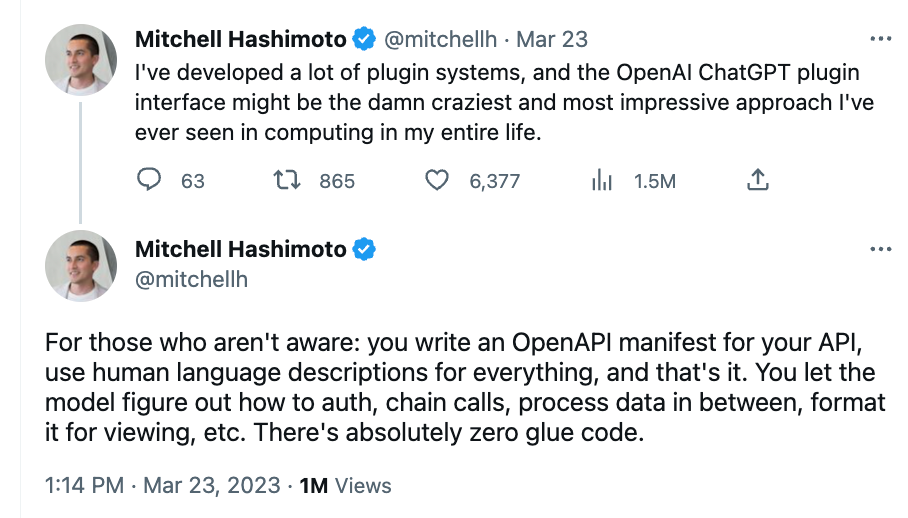Click the first tweet's text about plugin systems

[504, 102]
